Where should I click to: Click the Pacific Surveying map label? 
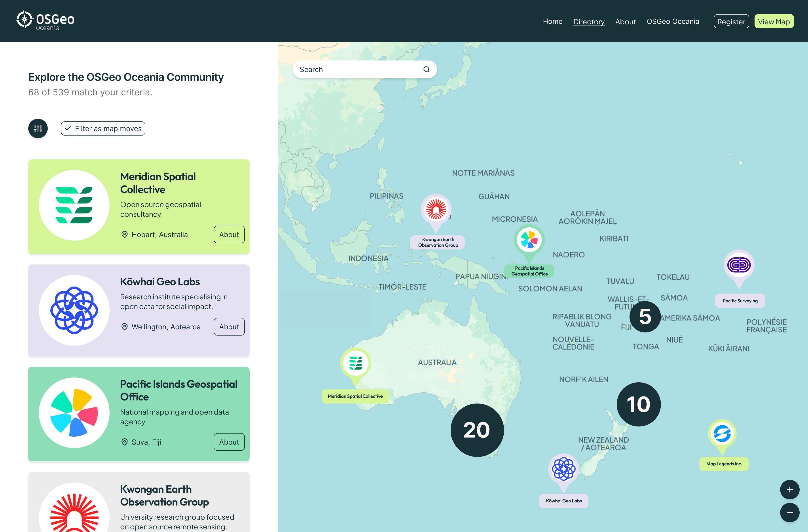[740, 301]
